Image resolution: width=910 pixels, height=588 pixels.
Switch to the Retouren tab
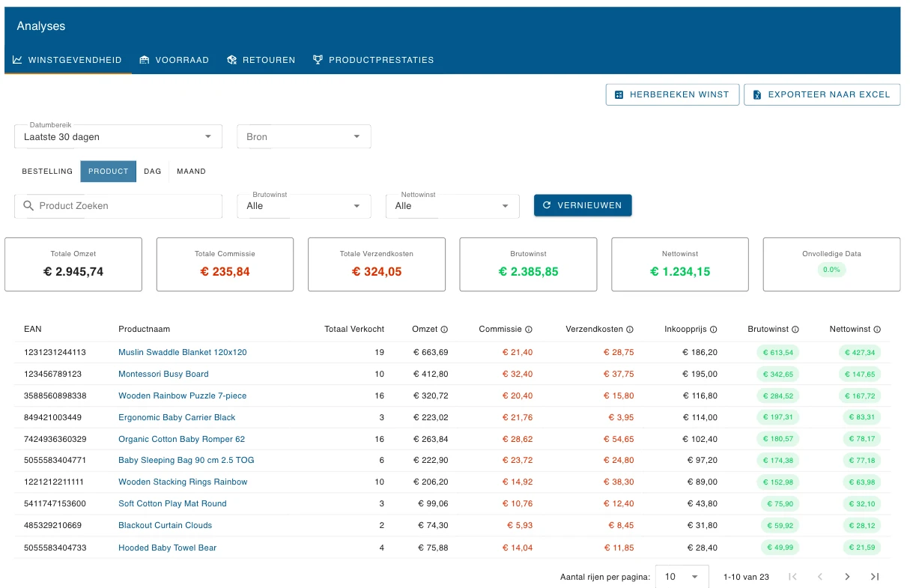click(261, 60)
